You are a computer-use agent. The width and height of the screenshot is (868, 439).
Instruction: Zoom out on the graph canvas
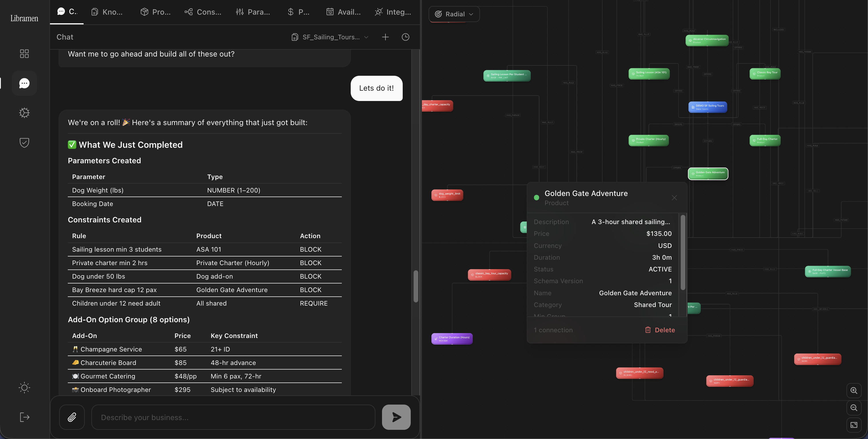pyautogui.click(x=854, y=408)
